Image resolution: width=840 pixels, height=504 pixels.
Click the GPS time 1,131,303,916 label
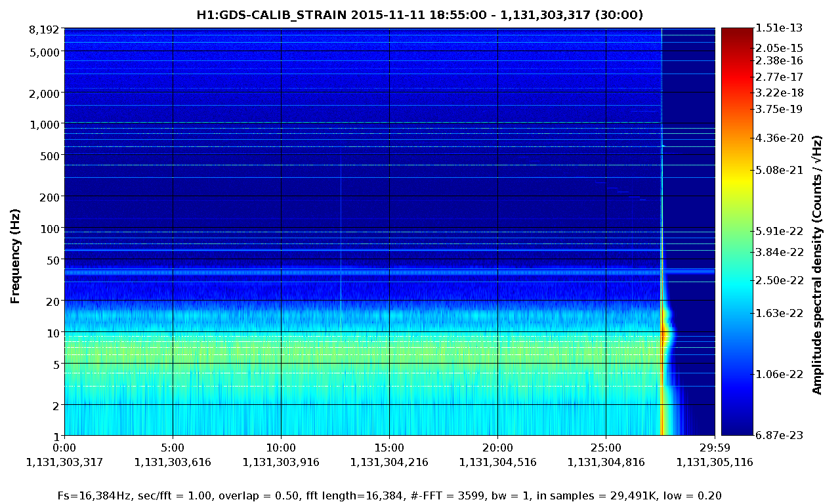281,462
